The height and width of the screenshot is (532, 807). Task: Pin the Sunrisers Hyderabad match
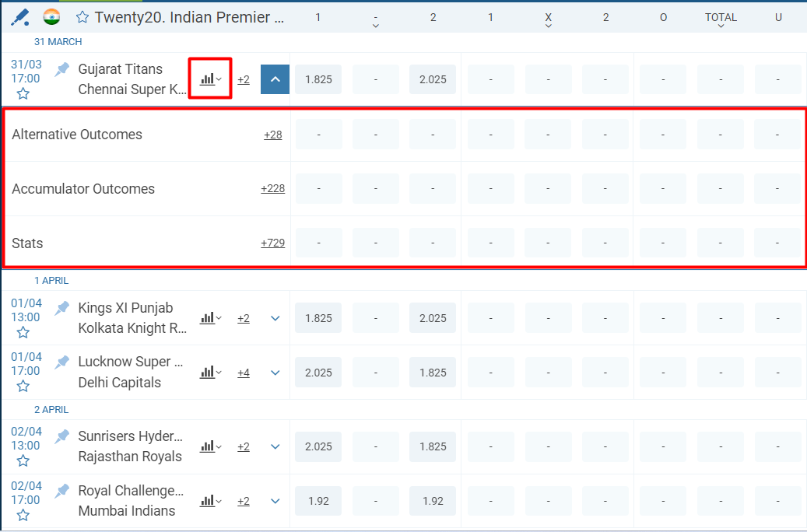point(61,436)
